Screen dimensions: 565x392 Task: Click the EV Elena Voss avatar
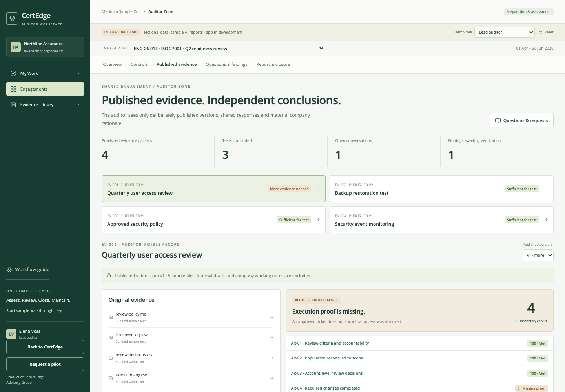(11, 334)
